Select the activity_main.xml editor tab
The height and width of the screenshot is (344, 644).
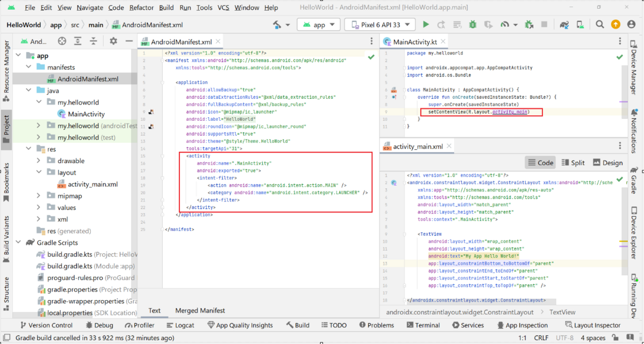coord(418,147)
